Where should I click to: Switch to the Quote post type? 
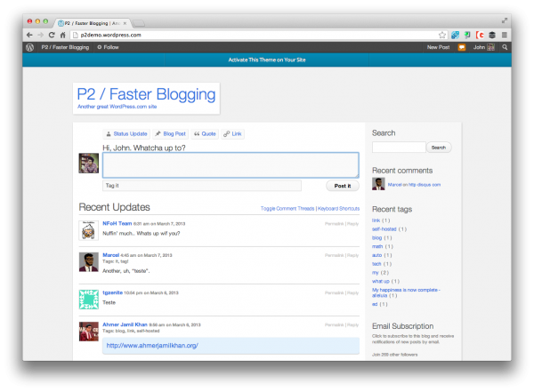point(205,133)
